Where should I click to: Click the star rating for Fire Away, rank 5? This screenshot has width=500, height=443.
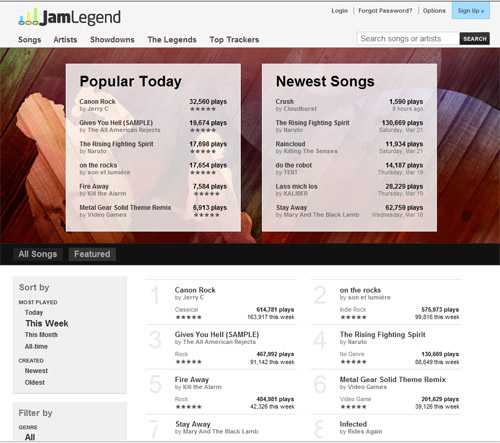tap(189, 407)
